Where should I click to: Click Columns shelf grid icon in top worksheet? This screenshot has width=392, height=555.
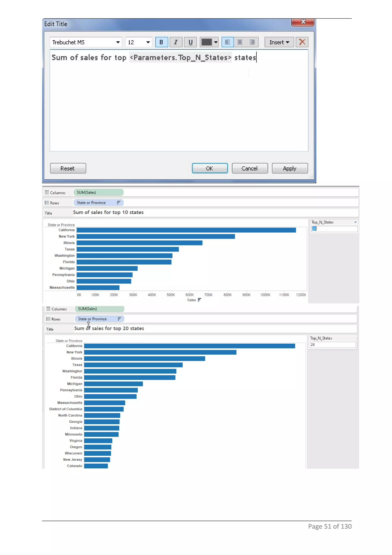(x=47, y=192)
